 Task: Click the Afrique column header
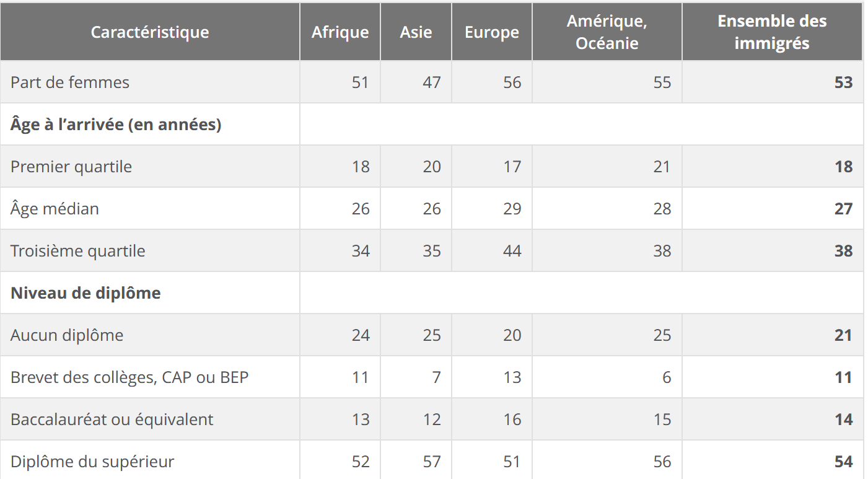[x=340, y=32]
